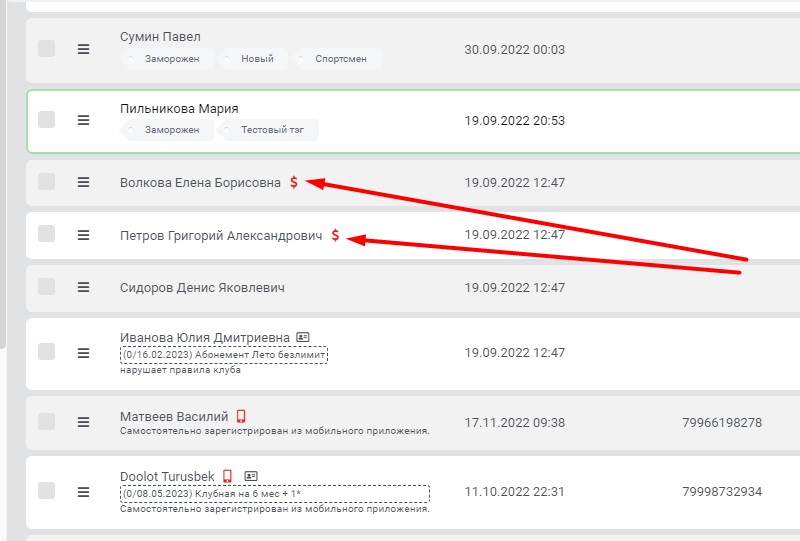Toggle checkbox for Doolot Turusbek
Screen dimensions: 800x541
click(46, 490)
